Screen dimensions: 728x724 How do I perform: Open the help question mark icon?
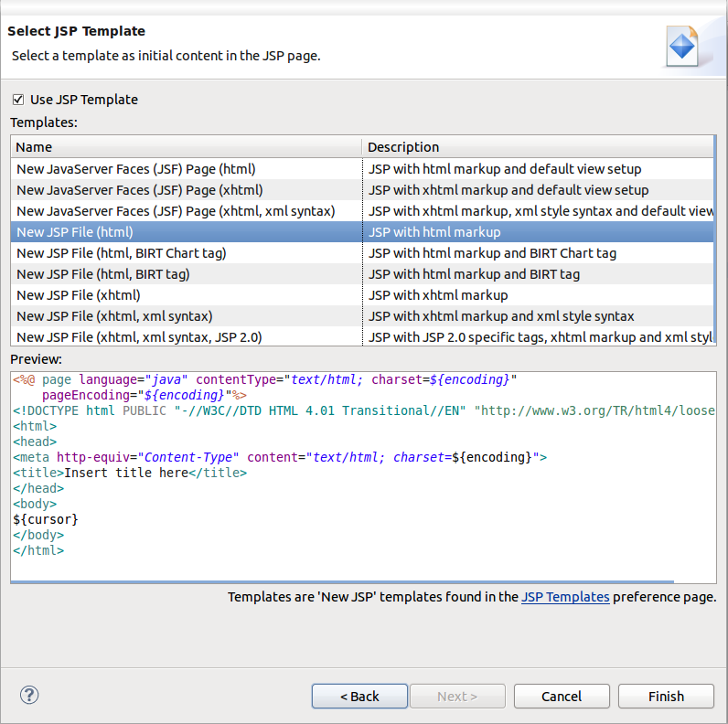click(29, 695)
